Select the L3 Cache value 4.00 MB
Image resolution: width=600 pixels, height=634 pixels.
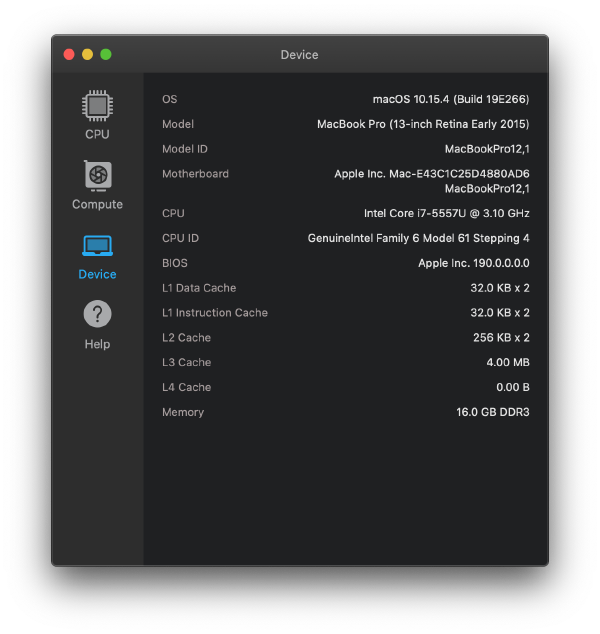(x=508, y=362)
